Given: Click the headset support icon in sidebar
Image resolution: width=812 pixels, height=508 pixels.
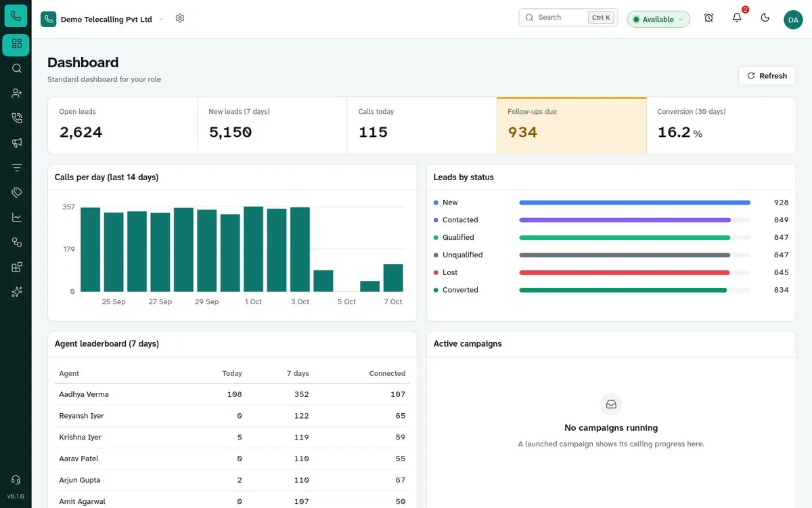Looking at the screenshot, I should pos(16,480).
